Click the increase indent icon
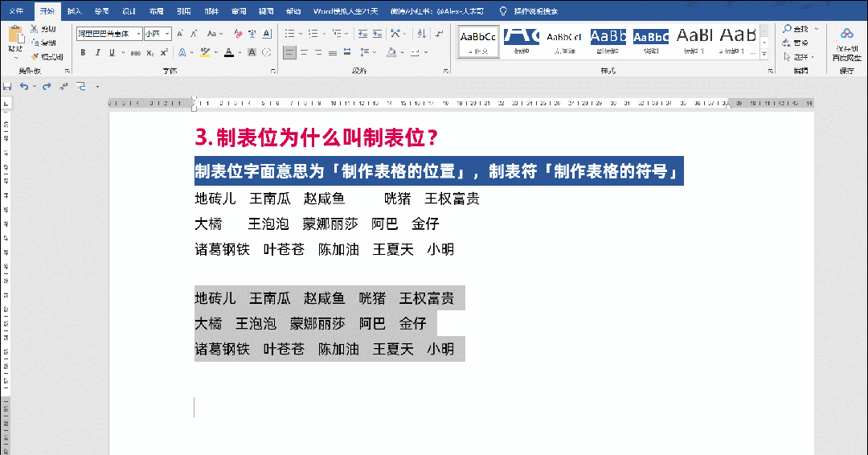 377,34
